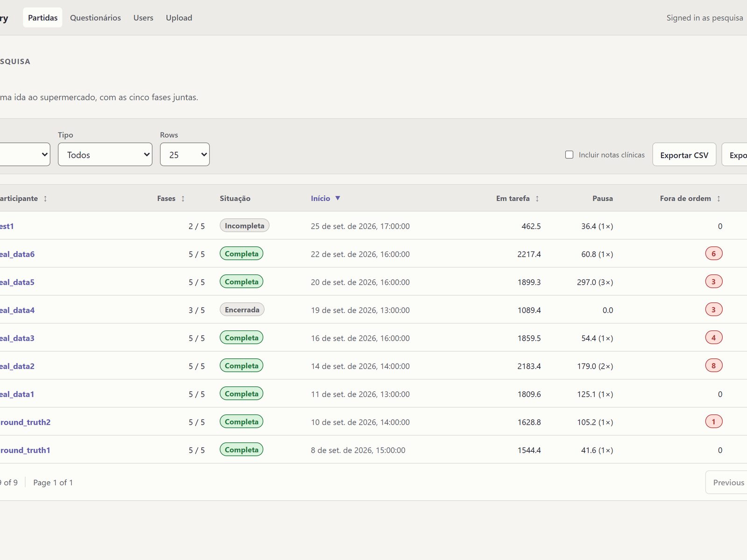Select the Fases value 2 / 5

197,226
